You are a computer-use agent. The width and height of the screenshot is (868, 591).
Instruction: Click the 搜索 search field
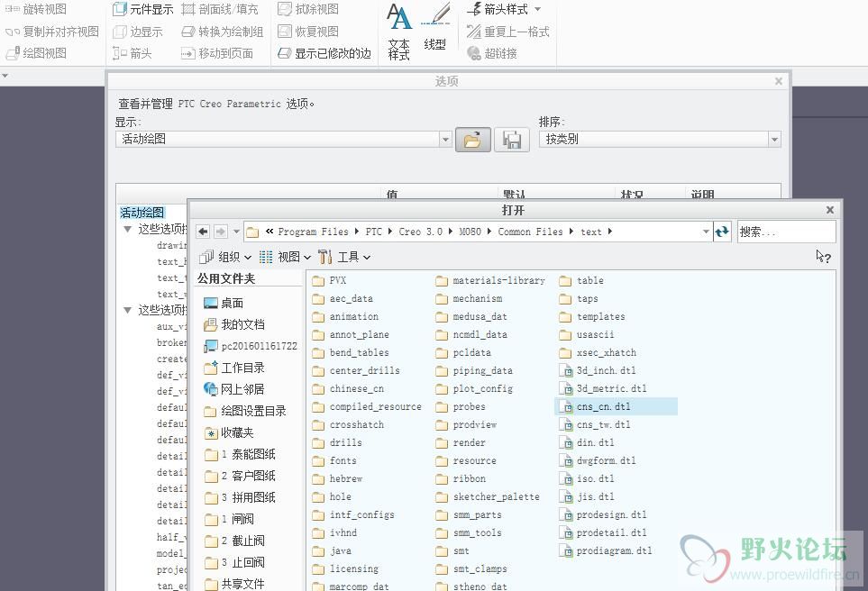pyautogui.click(x=786, y=232)
